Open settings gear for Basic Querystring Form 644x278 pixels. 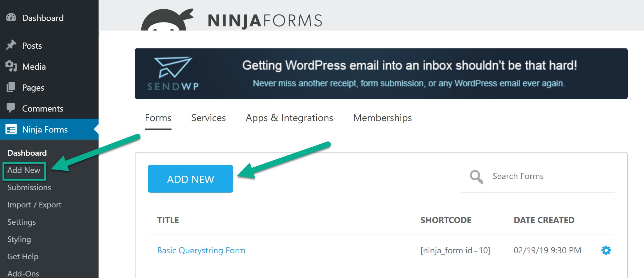click(606, 250)
